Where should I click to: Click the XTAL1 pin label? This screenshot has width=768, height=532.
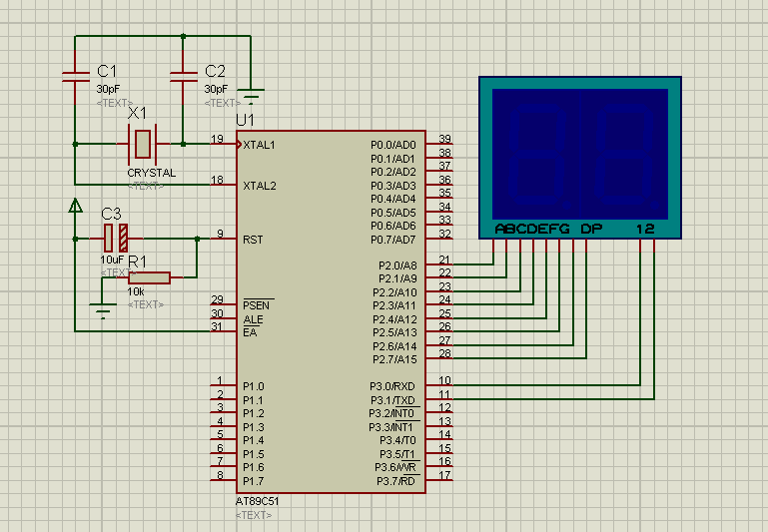pos(259,145)
